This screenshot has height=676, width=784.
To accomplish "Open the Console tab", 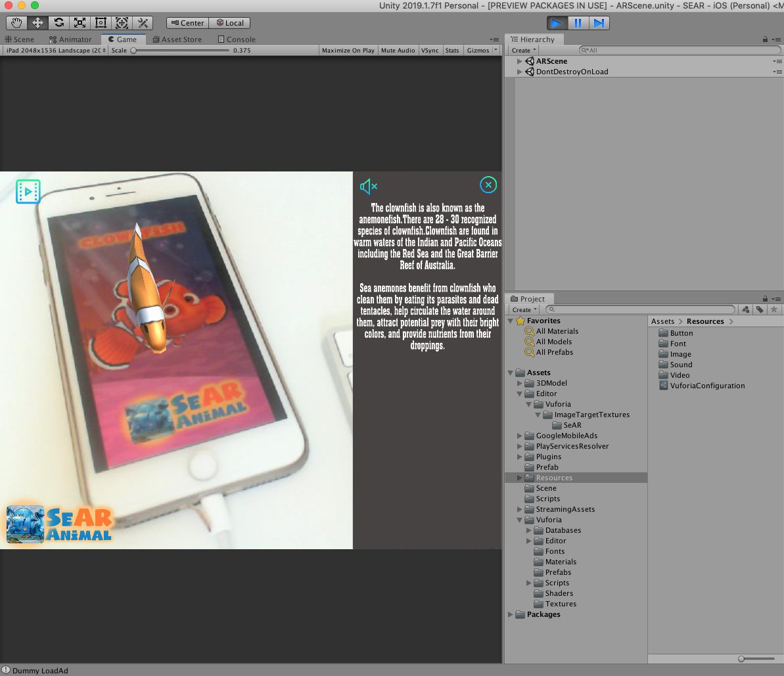I will point(237,39).
